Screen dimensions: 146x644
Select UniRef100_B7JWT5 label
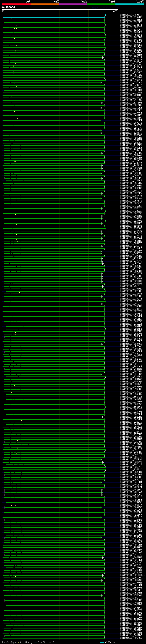[x=131, y=85]
